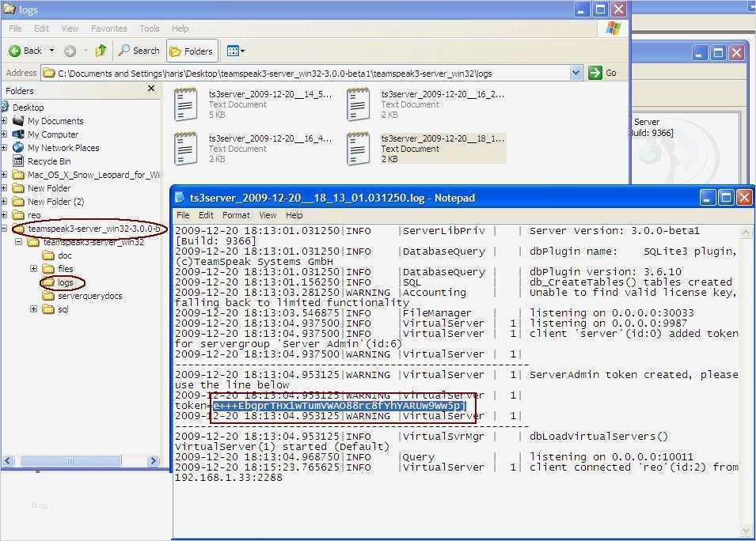The image size is (756, 541).
Task: Select the reo folder in tree
Action: (34, 215)
